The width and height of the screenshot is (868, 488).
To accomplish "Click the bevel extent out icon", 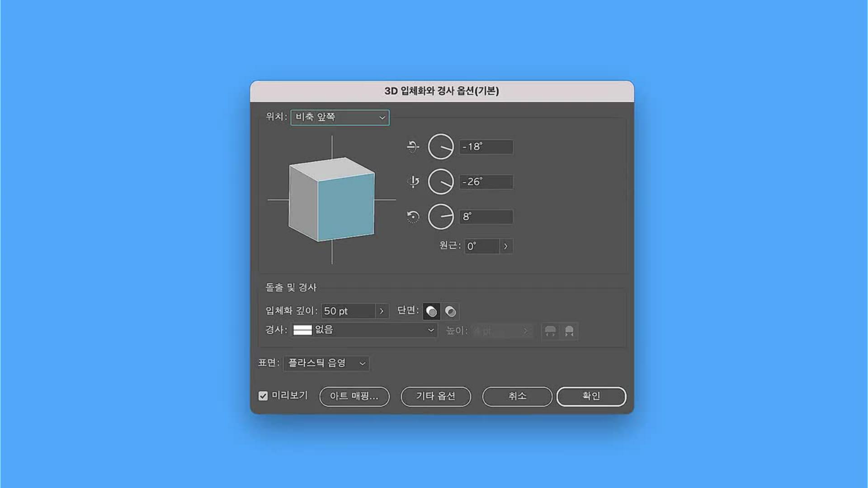I will pos(550,331).
